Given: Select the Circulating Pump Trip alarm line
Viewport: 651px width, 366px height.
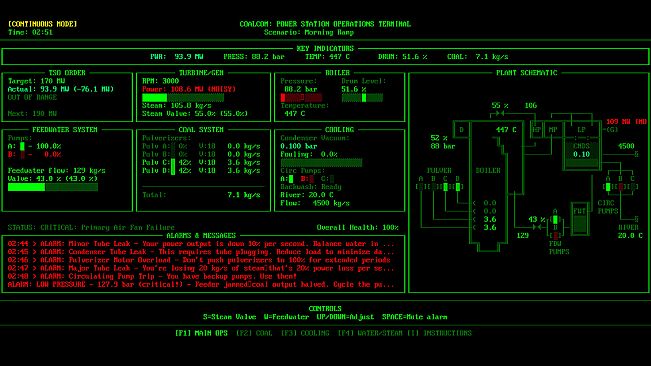Looking at the screenshot, I should coord(152,276).
